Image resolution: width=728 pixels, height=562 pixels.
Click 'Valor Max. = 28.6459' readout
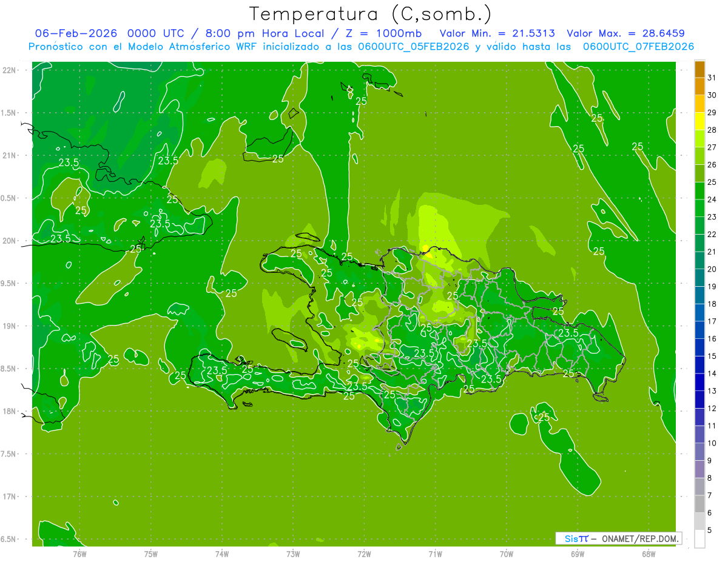tap(626, 33)
